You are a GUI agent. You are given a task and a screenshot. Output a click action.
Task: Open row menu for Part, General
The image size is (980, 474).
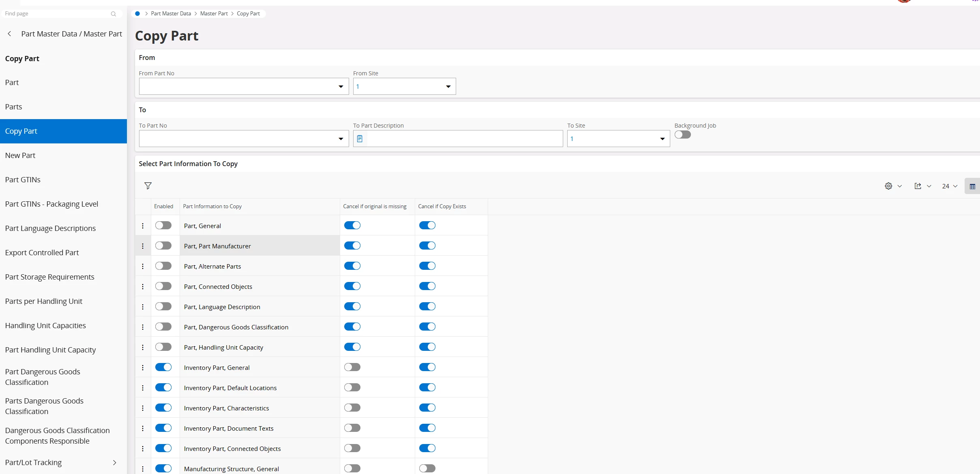click(143, 226)
